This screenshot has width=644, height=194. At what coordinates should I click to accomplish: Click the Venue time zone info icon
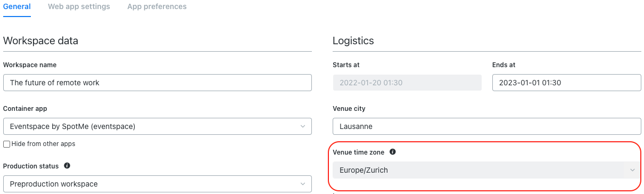tap(392, 152)
